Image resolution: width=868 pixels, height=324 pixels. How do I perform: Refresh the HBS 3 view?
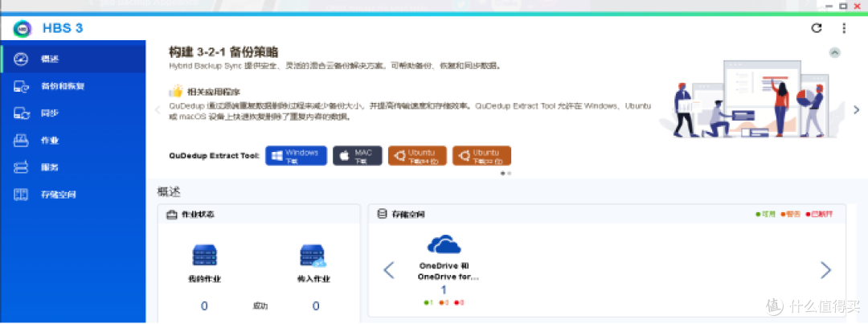click(x=817, y=27)
